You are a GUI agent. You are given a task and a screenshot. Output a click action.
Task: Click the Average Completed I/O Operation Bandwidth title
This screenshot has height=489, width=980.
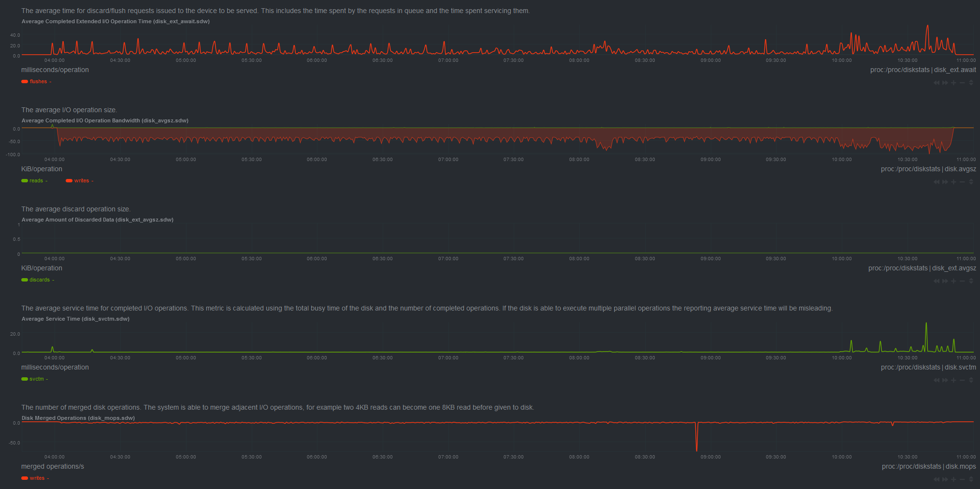(x=105, y=121)
